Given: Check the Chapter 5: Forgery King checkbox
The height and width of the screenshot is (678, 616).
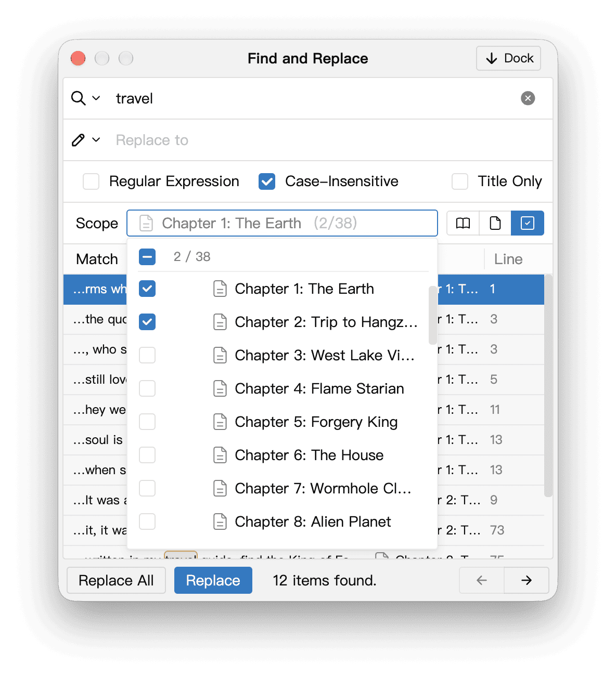Looking at the screenshot, I should click(147, 422).
